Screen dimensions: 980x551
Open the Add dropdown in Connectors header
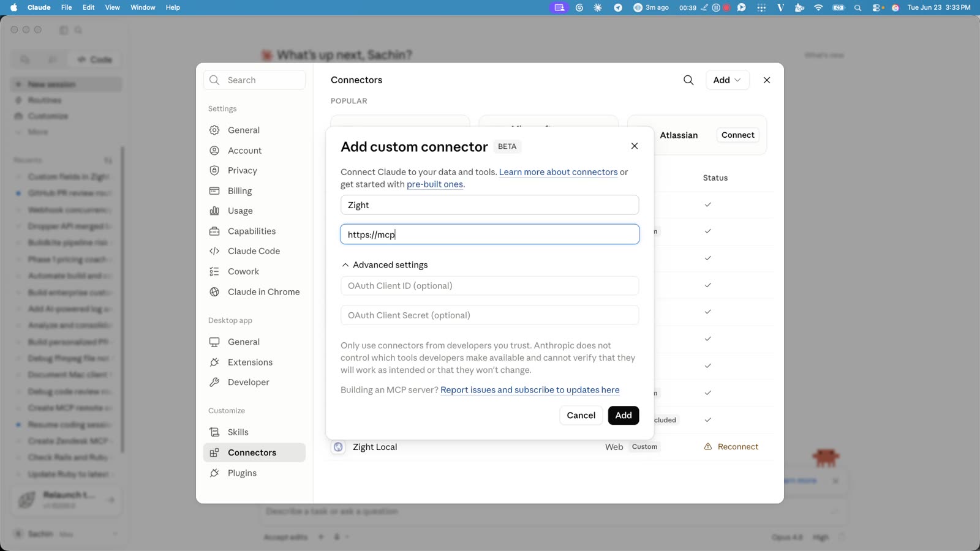click(x=727, y=80)
